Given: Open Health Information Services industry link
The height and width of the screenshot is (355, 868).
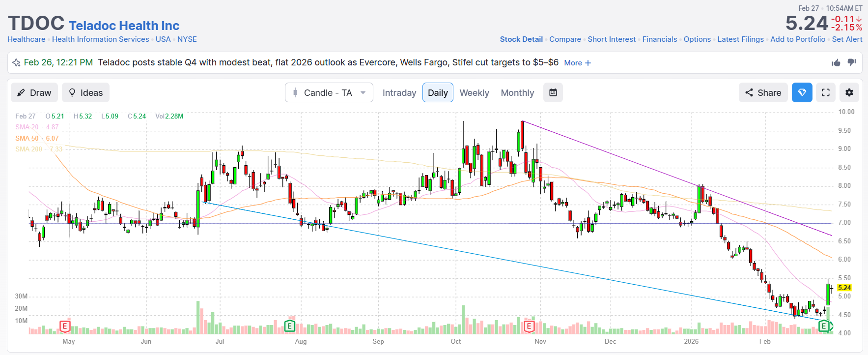Looking at the screenshot, I should (x=101, y=39).
